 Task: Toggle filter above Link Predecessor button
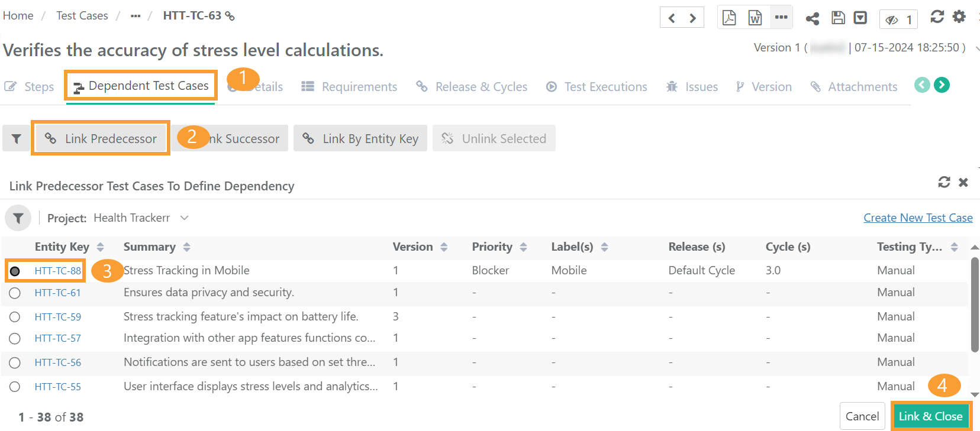point(17,138)
